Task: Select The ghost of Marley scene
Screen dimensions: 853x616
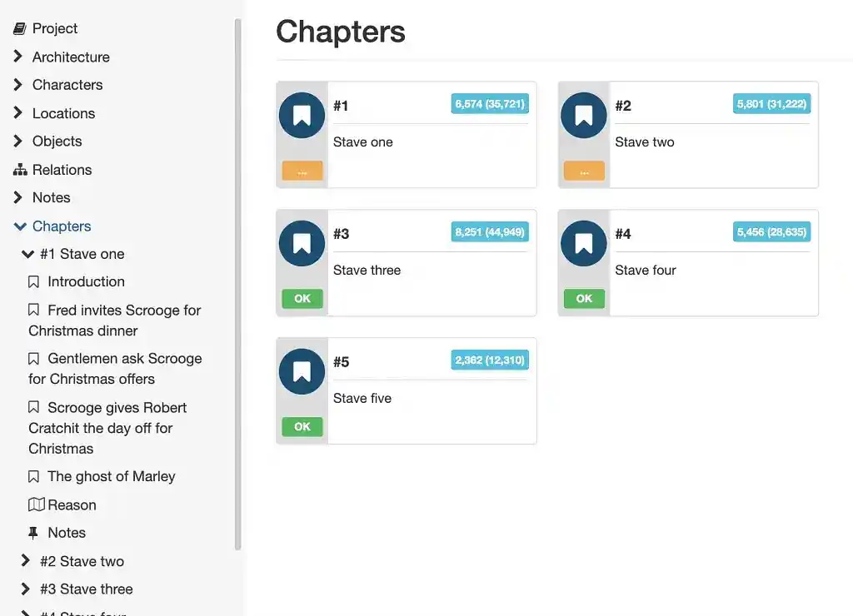Action: coord(111,476)
